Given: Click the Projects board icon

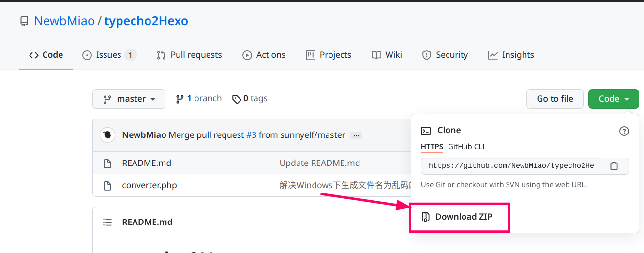Looking at the screenshot, I should coord(311,55).
